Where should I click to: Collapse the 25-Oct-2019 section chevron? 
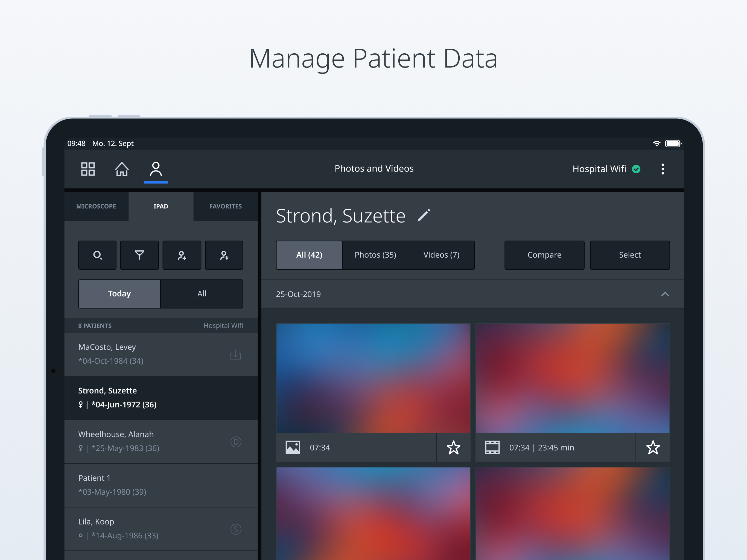point(665,294)
